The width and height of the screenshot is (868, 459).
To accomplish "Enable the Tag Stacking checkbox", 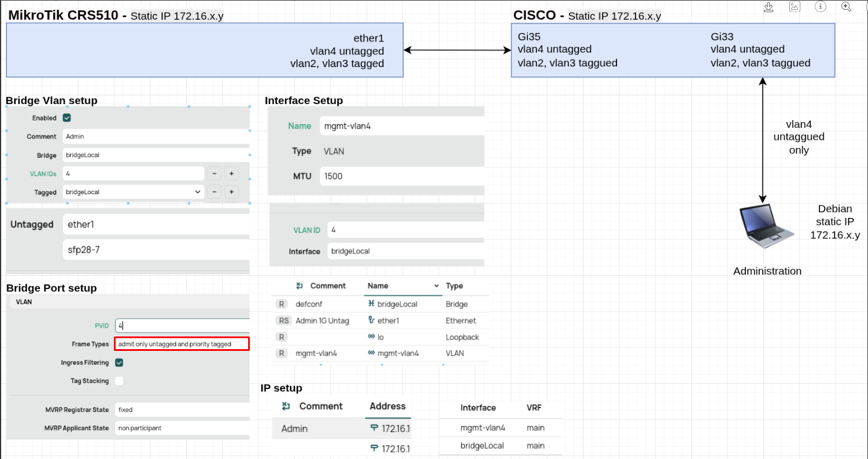I will [x=119, y=381].
